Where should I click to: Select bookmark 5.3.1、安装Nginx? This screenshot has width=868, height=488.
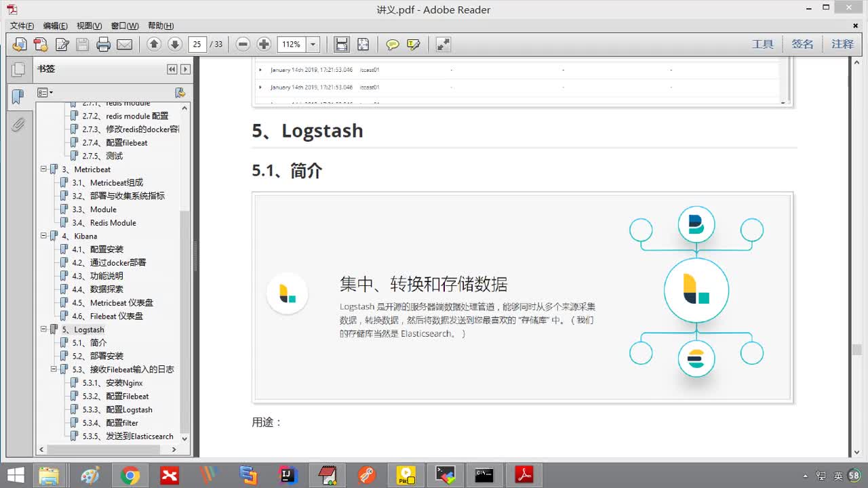point(113,383)
